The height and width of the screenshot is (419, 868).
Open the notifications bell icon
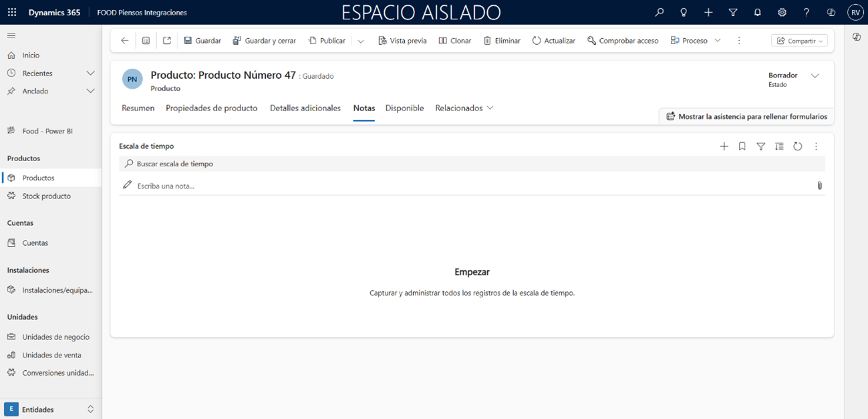pos(757,12)
